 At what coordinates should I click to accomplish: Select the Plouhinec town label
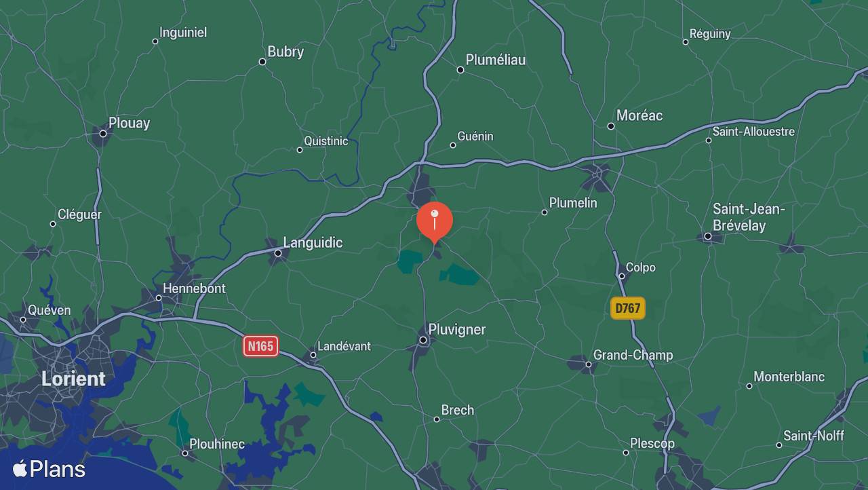(217, 445)
